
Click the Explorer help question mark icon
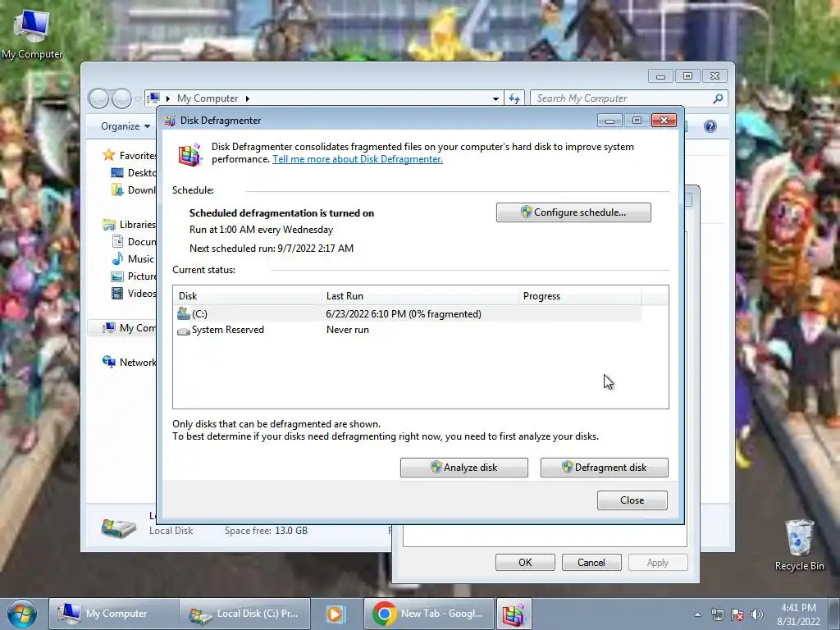(x=710, y=126)
